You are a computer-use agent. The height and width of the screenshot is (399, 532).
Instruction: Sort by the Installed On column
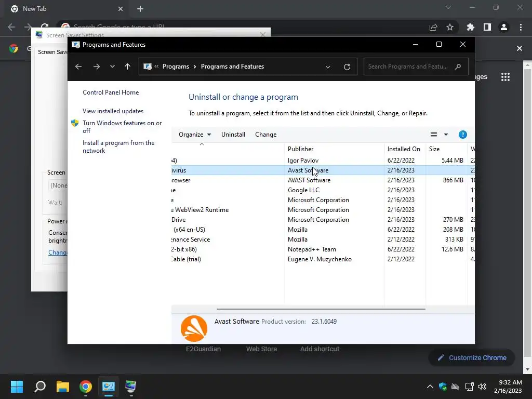(405, 149)
